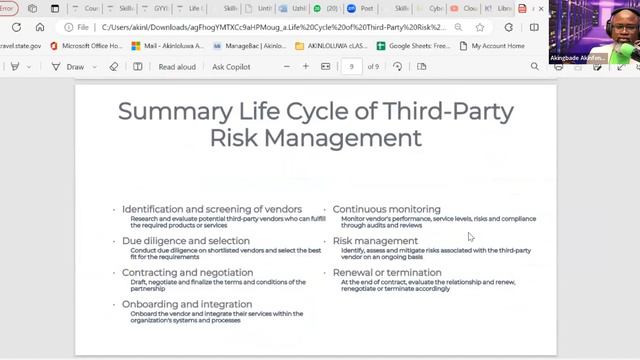
Task: Click the 'Onboarding and integration' heading
Action: (x=187, y=304)
